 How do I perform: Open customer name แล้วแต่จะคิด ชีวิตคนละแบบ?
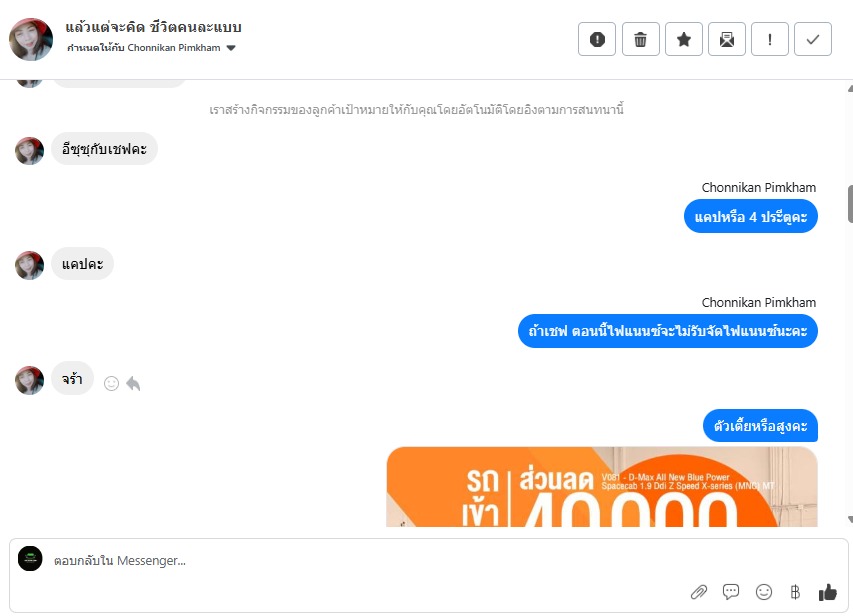(153, 27)
